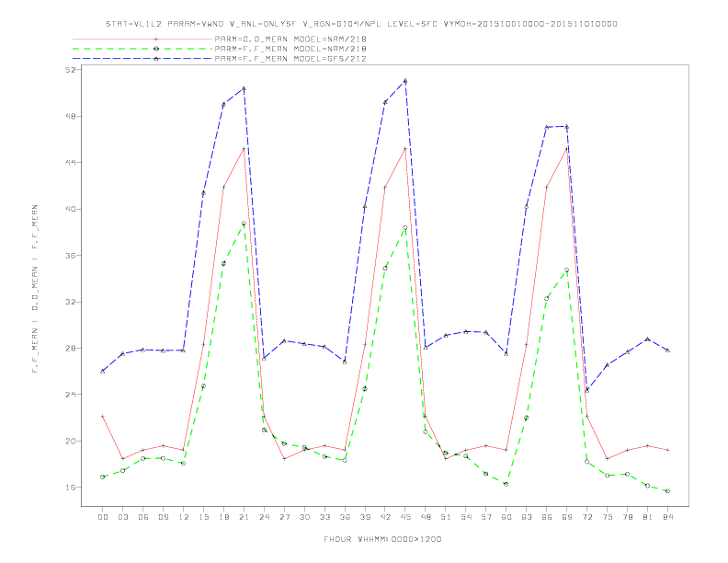Viewport: 728px width, 563px height.
Task: Click red O.O_MEAN plus marker at hour 00
Action: coord(103,416)
